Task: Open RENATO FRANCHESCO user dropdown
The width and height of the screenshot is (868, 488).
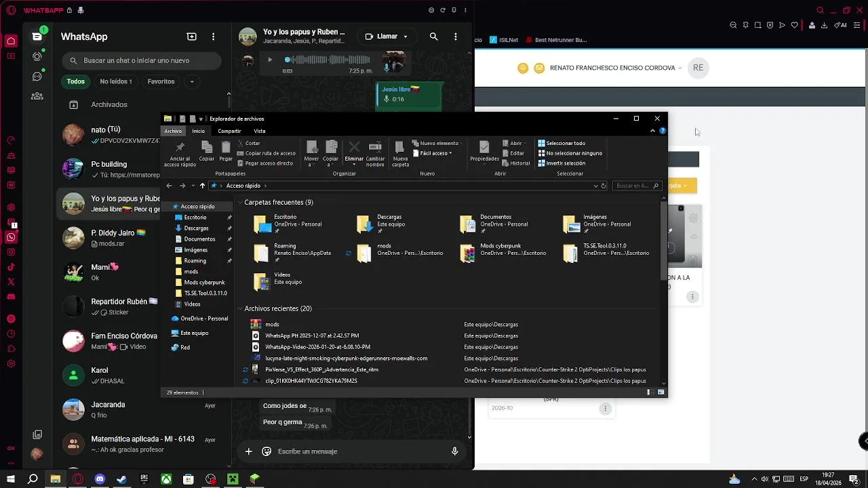Action: 616,68
